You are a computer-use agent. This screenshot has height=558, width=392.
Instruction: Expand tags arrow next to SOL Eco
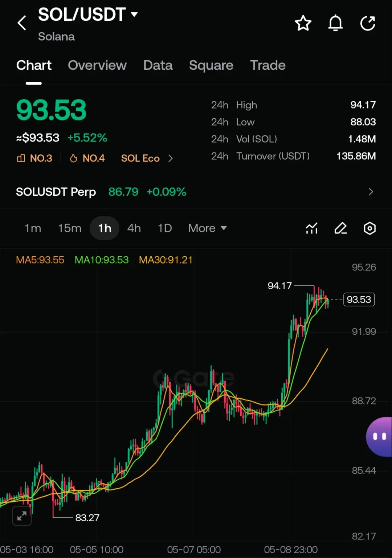point(170,158)
